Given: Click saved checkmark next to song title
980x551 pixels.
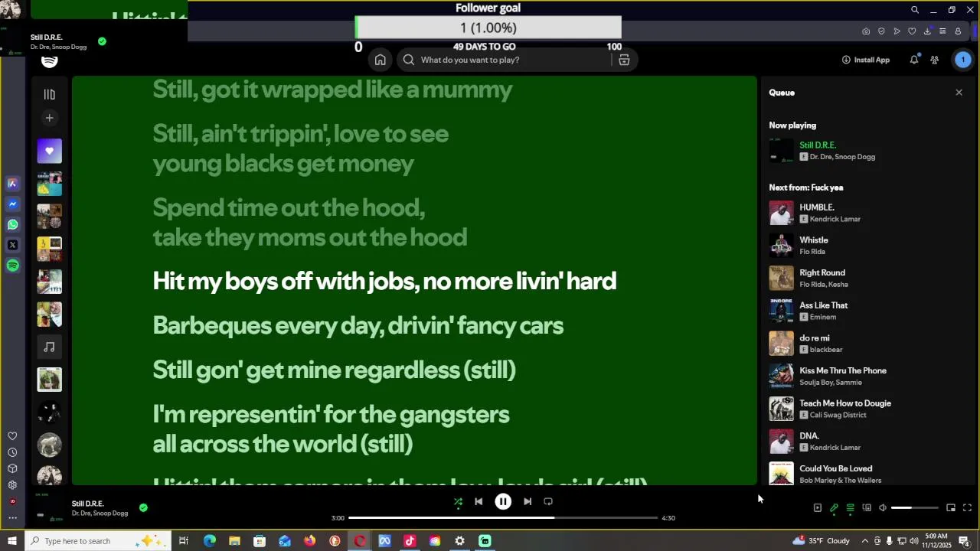Looking at the screenshot, I should click(x=143, y=507).
